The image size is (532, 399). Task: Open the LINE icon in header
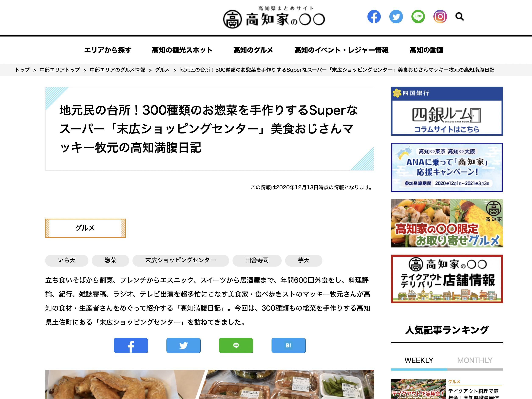point(418,17)
